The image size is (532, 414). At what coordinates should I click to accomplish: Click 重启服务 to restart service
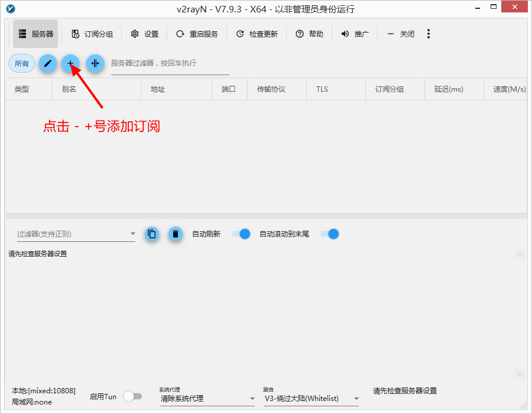pos(197,34)
